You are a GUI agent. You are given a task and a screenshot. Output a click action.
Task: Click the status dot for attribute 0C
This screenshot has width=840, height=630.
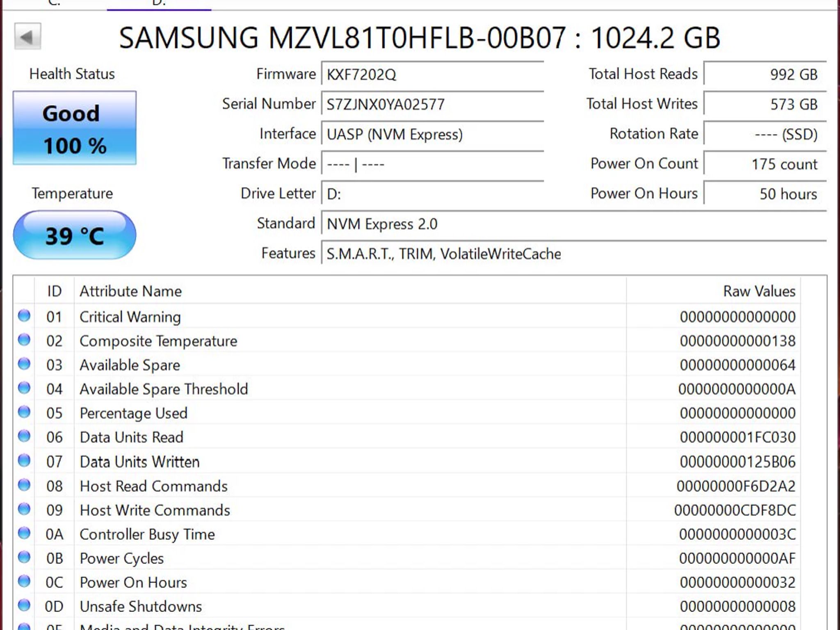tap(24, 582)
